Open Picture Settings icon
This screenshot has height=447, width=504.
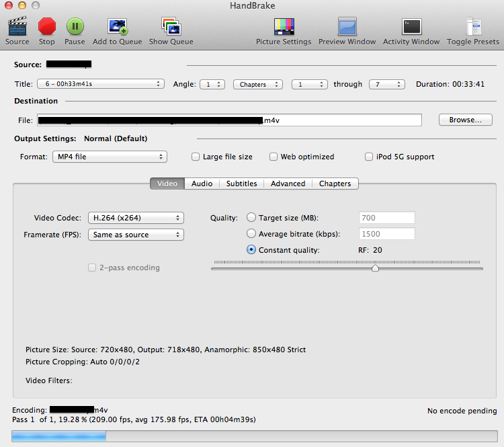click(x=284, y=26)
